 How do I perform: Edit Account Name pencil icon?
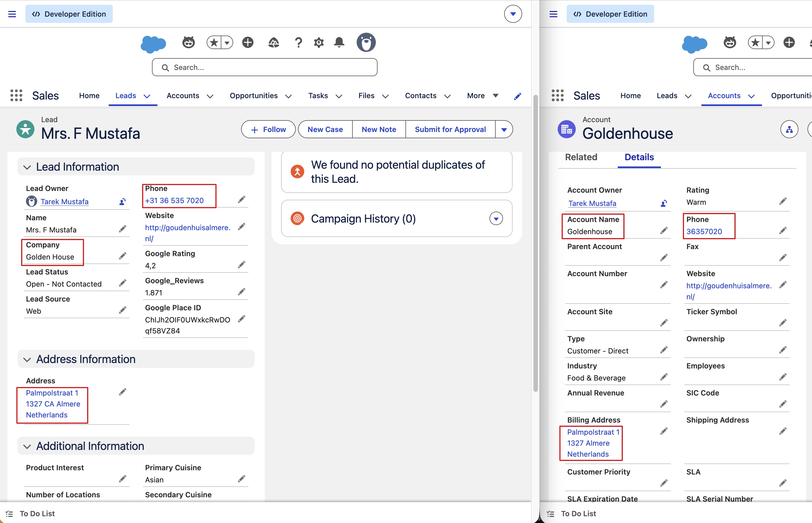tap(664, 231)
